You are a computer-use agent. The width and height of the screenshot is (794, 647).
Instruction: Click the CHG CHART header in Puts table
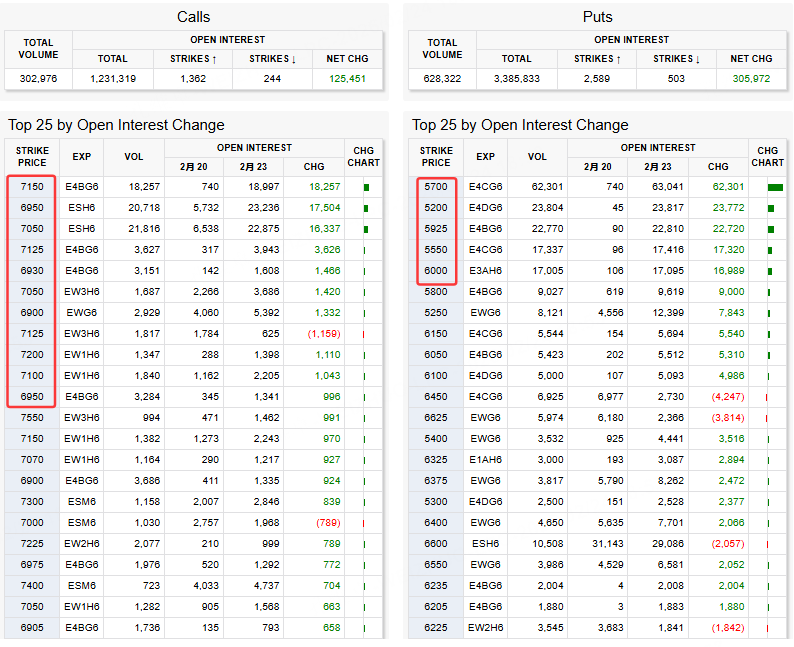coord(767,157)
